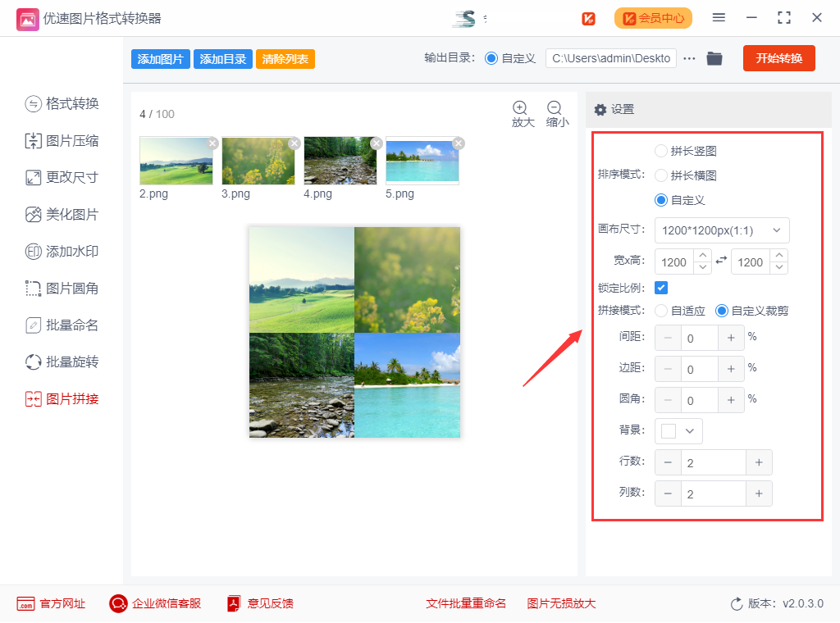
Task: Click the 企业微信客服 chat icon
Action: pos(118,603)
